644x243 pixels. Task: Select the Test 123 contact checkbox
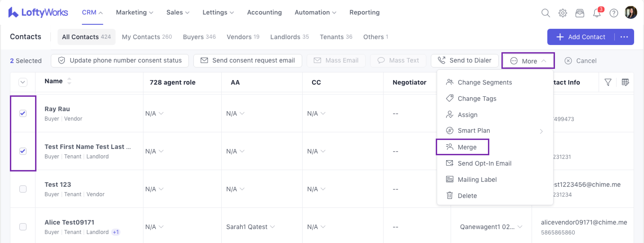tap(23, 189)
